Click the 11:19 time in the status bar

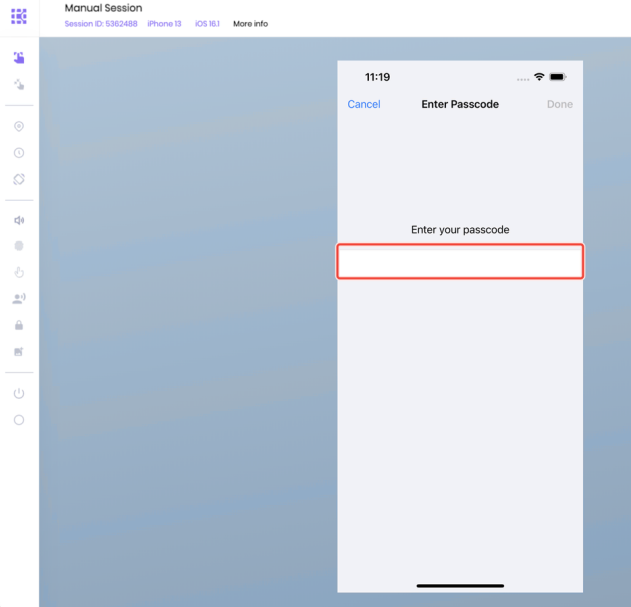click(377, 77)
